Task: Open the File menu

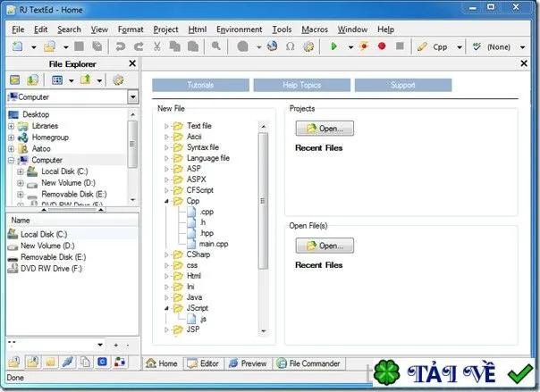Action: [18, 29]
